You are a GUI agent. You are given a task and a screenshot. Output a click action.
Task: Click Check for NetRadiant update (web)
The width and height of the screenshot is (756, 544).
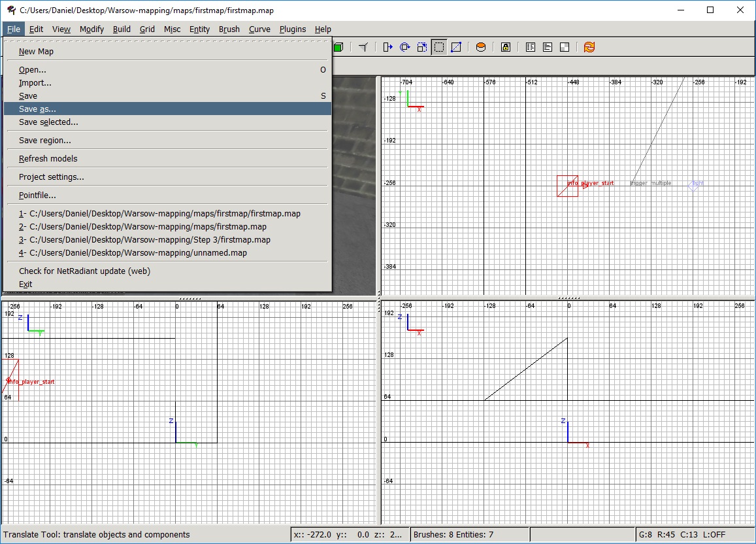(x=84, y=271)
